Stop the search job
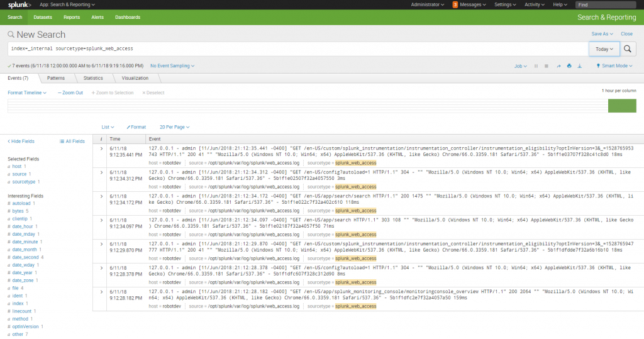Viewport: 644px width, 339px height. tap(547, 66)
